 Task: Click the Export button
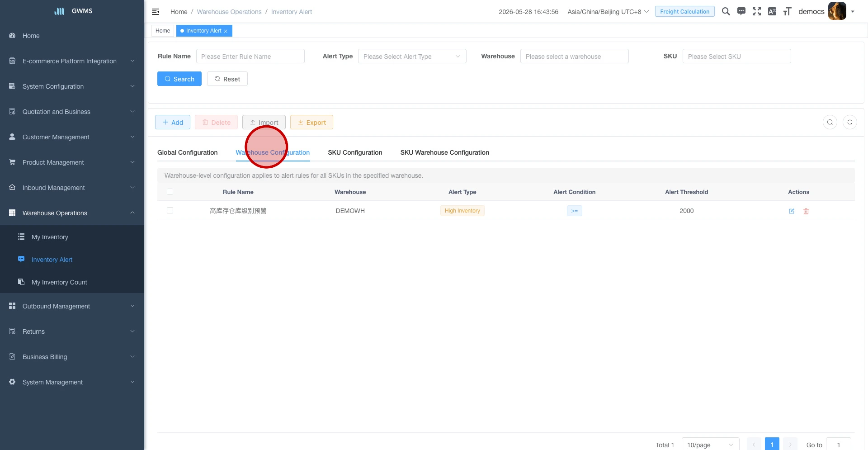(311, 122)
